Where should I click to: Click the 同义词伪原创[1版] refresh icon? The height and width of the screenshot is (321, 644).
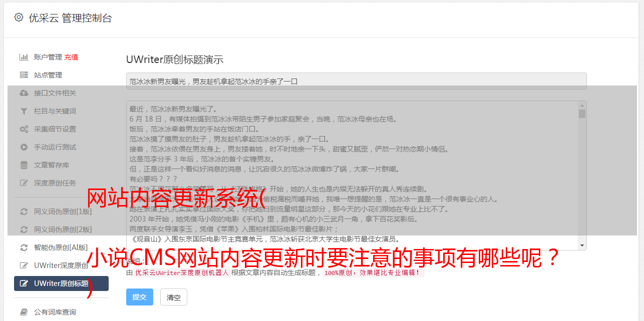click(24, 211)
